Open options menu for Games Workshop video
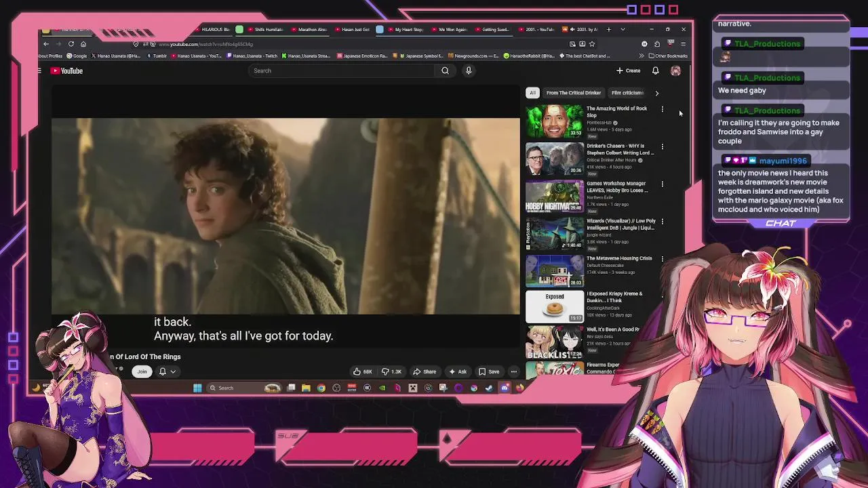This screenshot has height=488, width=868. point(663,184)
